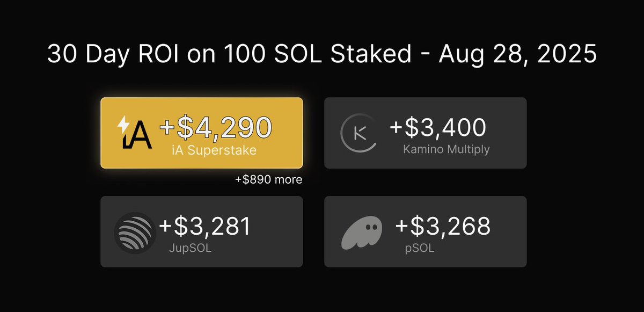Click the Kamino Multiply label
This screenshot has height=312, width=644.
point(447,149)
